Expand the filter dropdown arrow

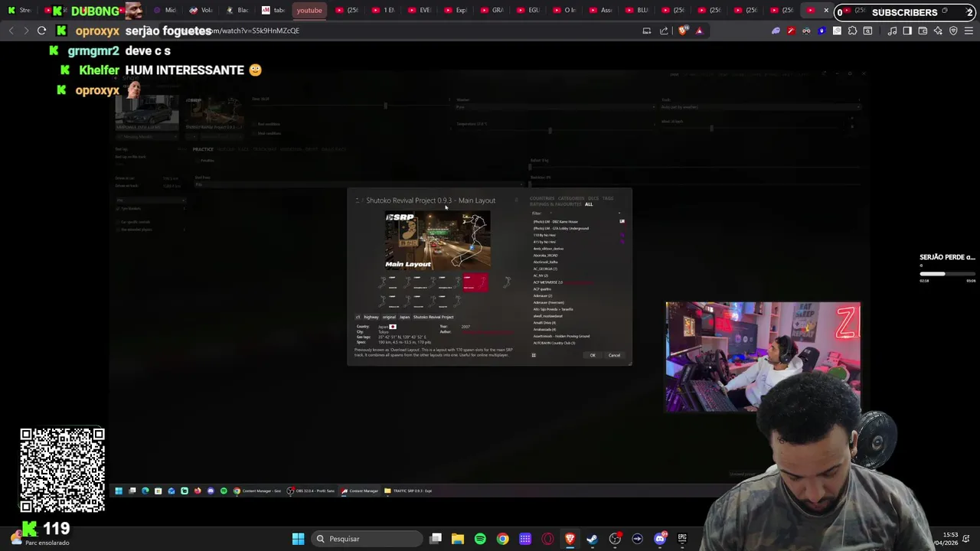(619, 213)
